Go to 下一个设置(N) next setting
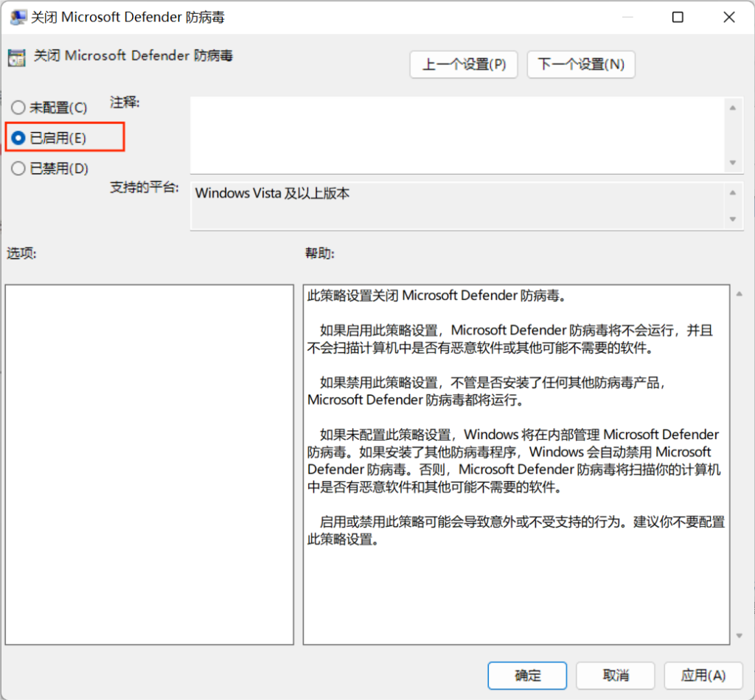The image size is (755, 700). click(x=581, y=64)
